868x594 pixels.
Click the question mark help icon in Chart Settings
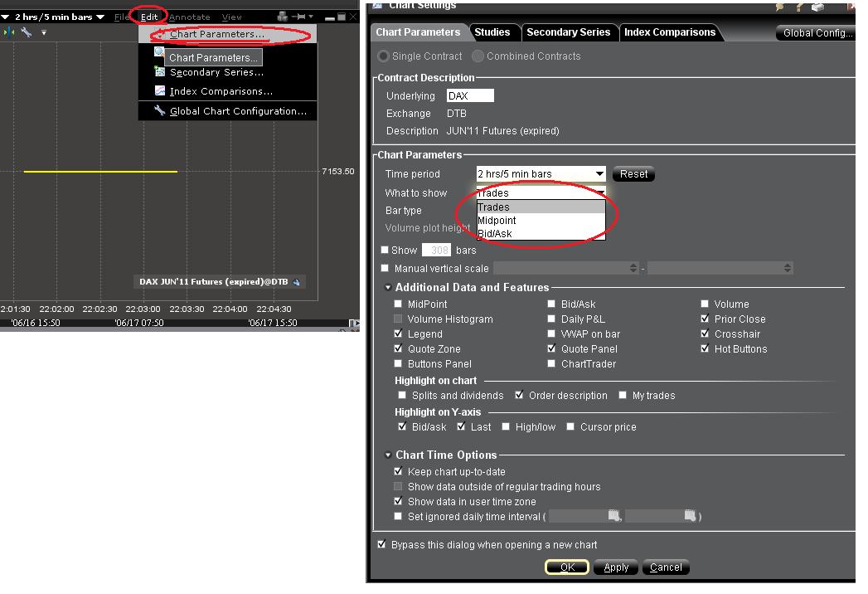(x=799, y=7)
